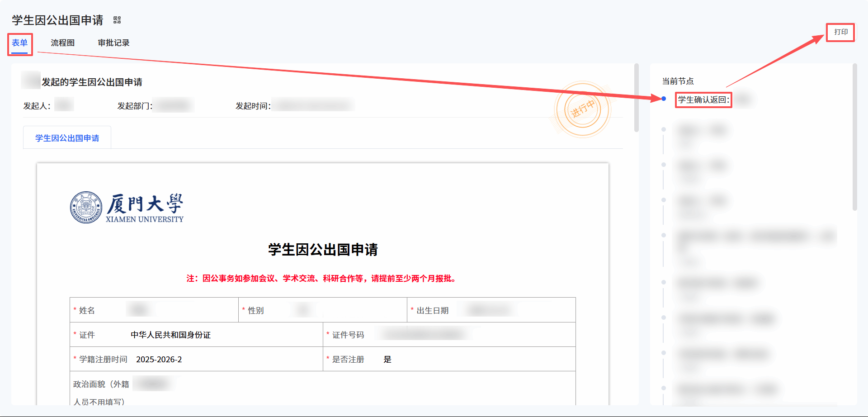Click the 性别 field value
Image resolution: width=868 pixels, height=417 pixels.
[x=303, y=310]
